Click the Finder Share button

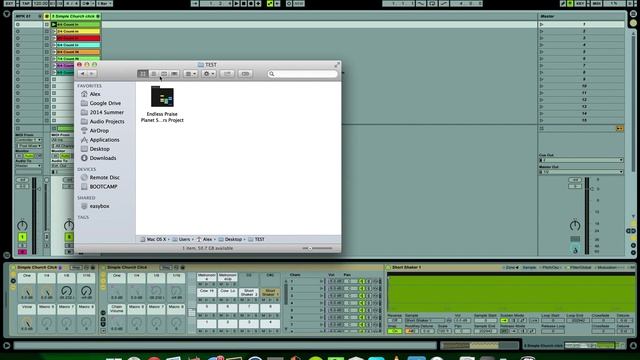coord(227,74)
